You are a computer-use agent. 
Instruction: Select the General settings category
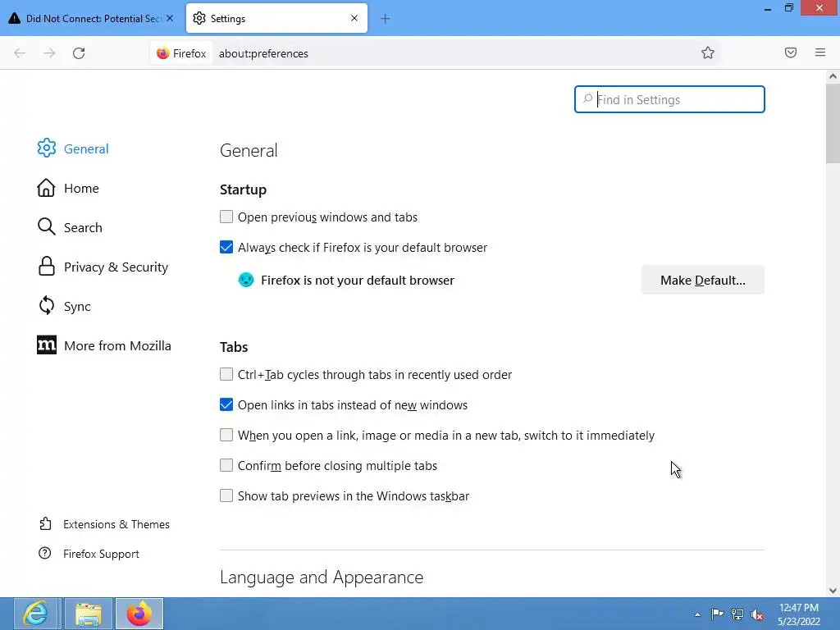[x=86, y=149]
